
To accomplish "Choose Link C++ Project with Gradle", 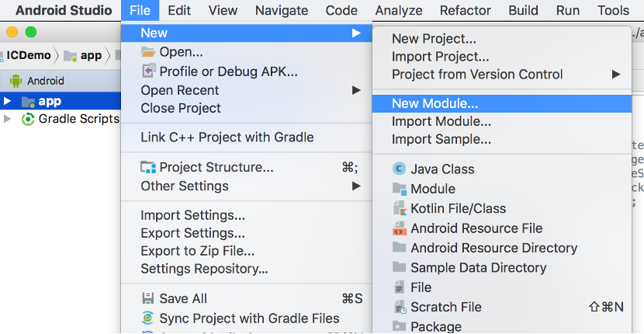I will (227, 137).
